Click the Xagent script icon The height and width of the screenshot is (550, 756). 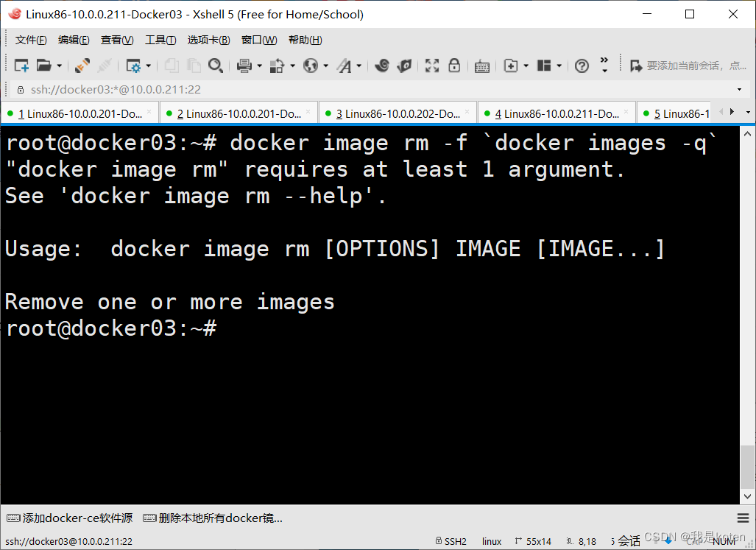coord(405,66)
